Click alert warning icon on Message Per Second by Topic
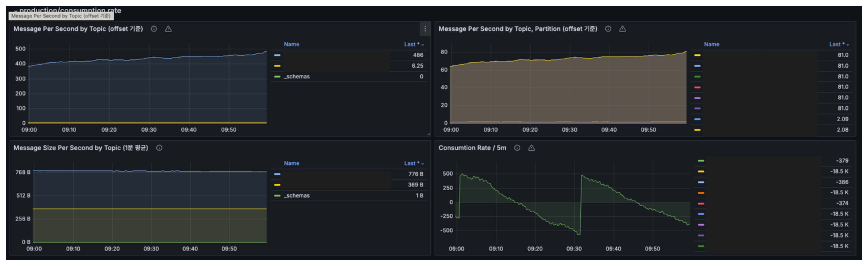The image size is (868, 266). click(x=168, y=29)
